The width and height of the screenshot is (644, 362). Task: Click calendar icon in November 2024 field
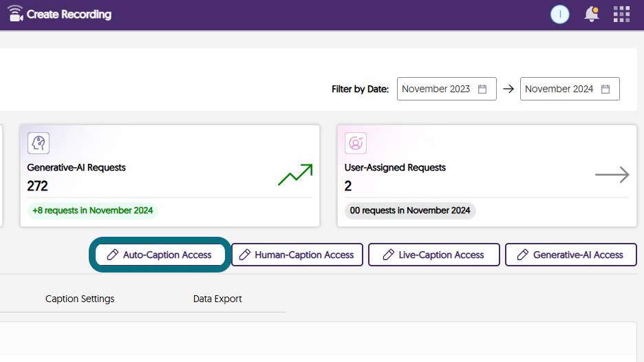pyautogui.click(x=605, y=89)
